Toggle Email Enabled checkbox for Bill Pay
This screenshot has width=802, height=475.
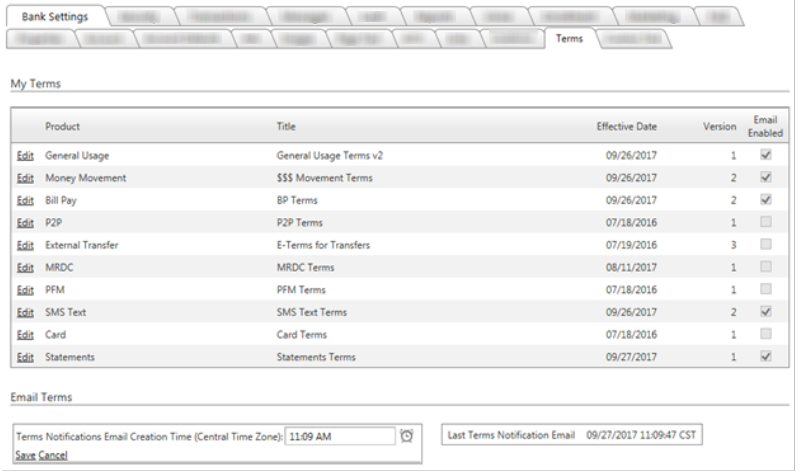tap(766, 200)
